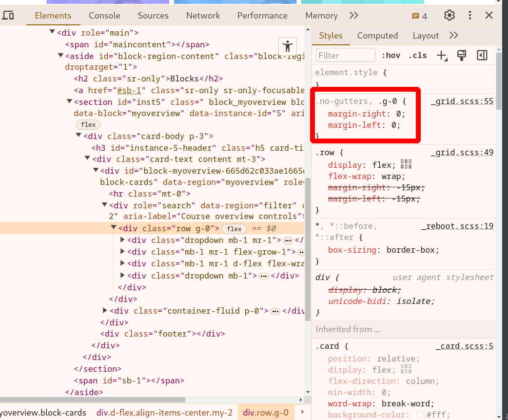Follow the #sb-1 href link
Viewport: 508px width, 420px height.
[129, 90]
